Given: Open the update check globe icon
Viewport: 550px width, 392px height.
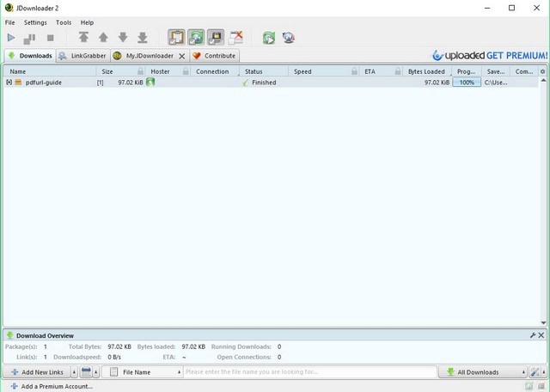Looking at the screenshot, I should tap(289, 38).
